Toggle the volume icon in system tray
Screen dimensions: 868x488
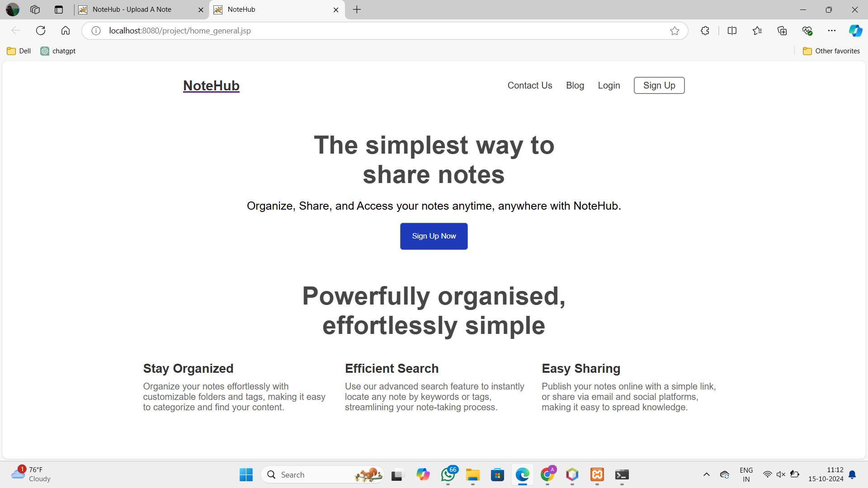point(781,475)
